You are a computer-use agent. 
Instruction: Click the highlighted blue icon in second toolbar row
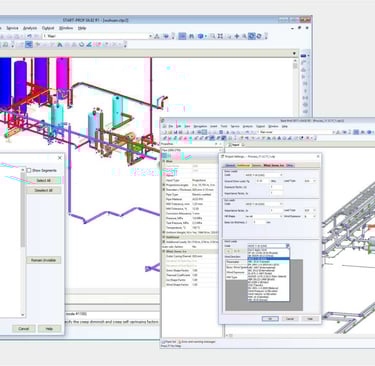click(x=29, y=44)
